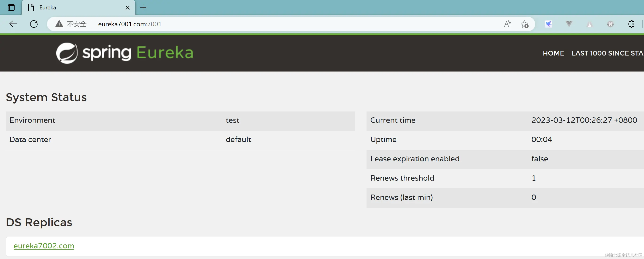Go back using the back arrow
Viewport: 644px width, 259px height.
pyautogui.click(x=13, y=24)
